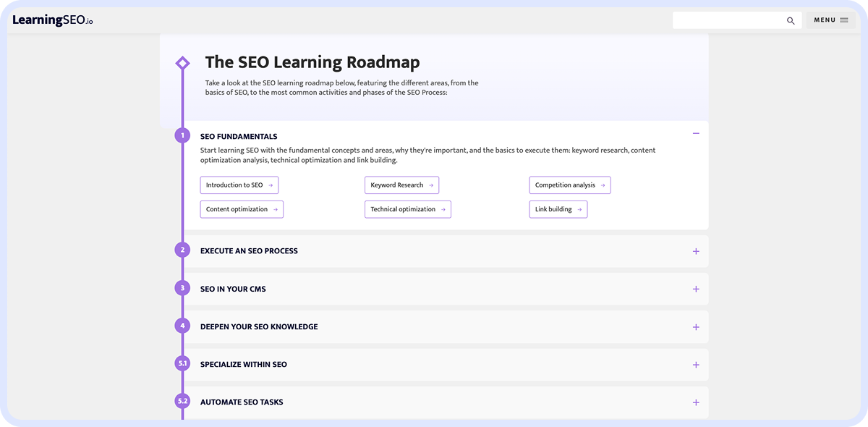The width and height of the screenshot is (868, 427).
Task: Expand the SEO in Your CMS section
Action: (x=695, y=288)
